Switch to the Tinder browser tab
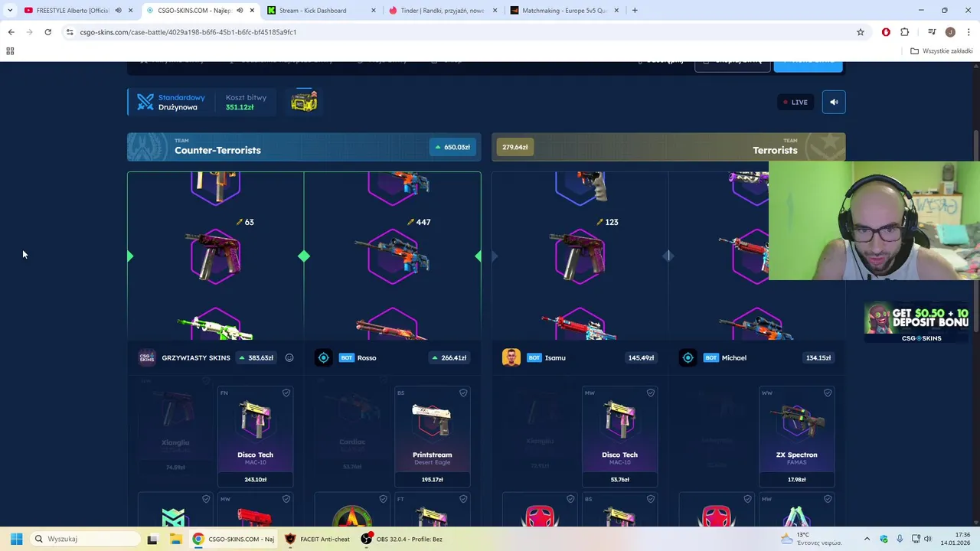This screenshot has height=551, width=980. 444,11
